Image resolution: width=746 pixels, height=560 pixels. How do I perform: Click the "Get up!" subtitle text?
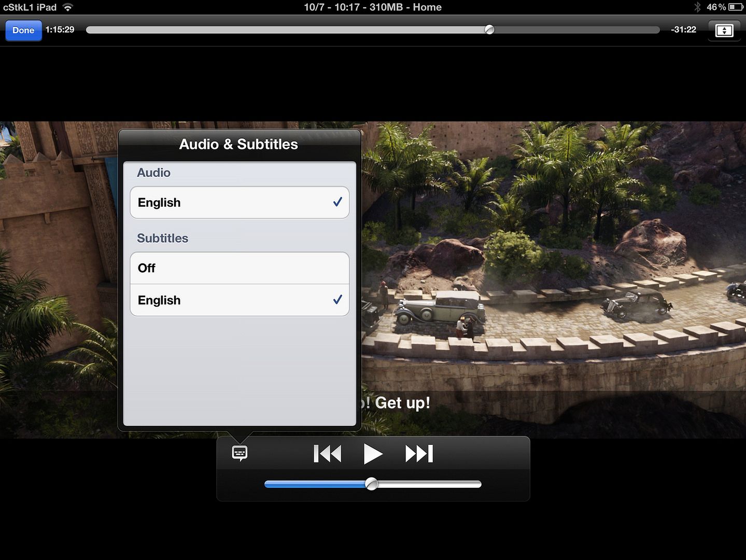pyautogui.click(x=402, y=403)
